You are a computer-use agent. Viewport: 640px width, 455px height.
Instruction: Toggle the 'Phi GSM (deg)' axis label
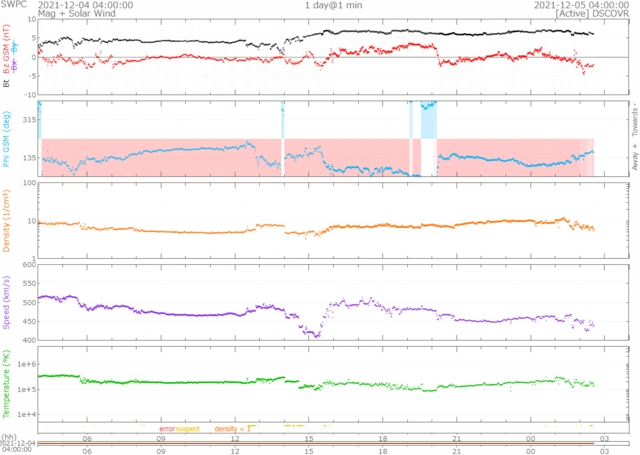(7, 140)
